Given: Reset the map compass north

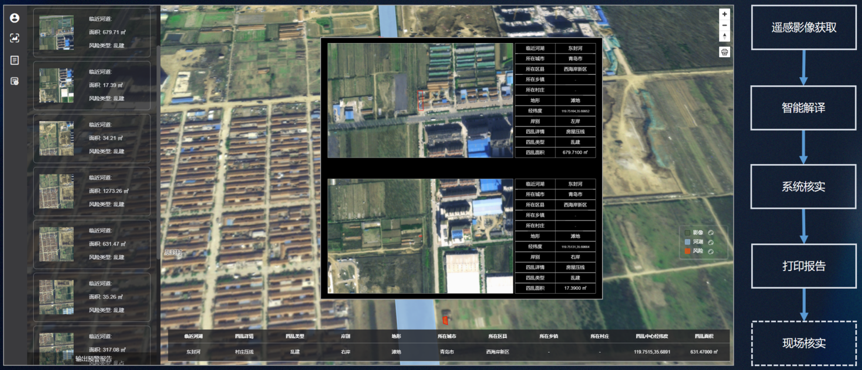Looking at the screenshot, I should [725, 37].
